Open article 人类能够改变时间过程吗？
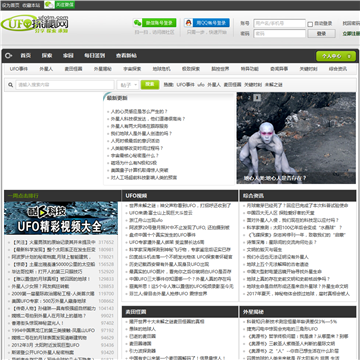This screenshot has height=360, width=360. point(137,148)
